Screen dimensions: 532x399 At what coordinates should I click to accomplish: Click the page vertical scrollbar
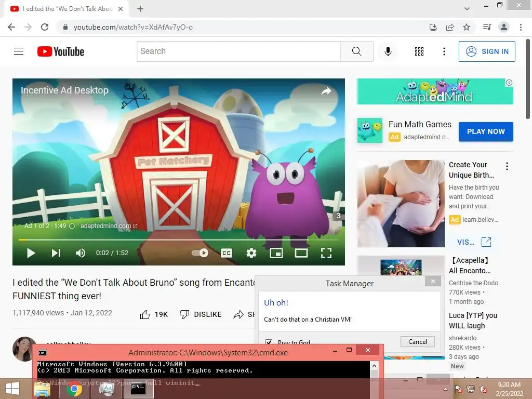[528, 79]
